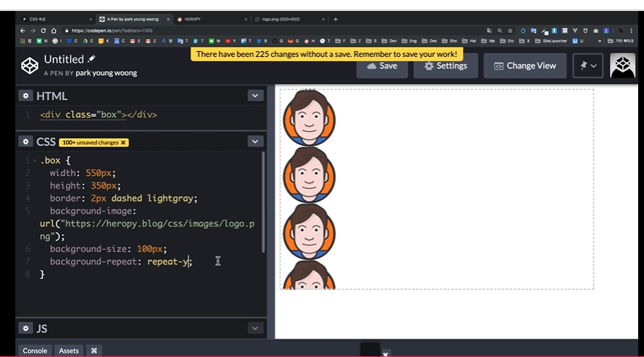Collapse the .box rule fold arrow
The height and width of the screenshot is (357, 644).
tap(35, 161)
